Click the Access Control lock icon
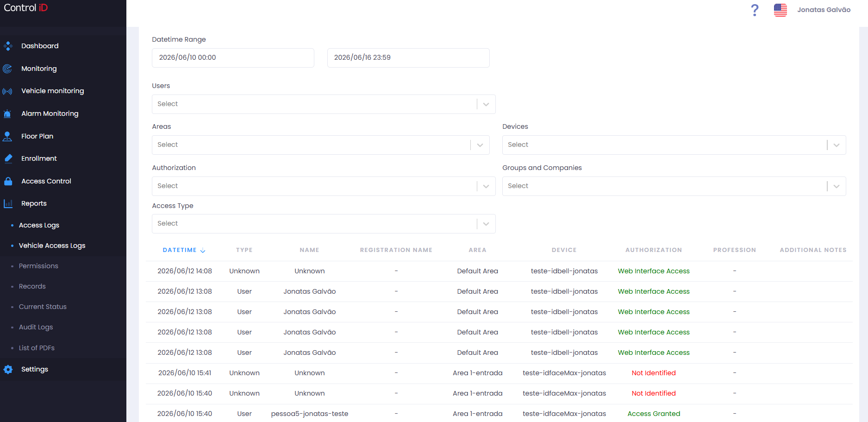The image size is (868, 422). pos(8,181)
